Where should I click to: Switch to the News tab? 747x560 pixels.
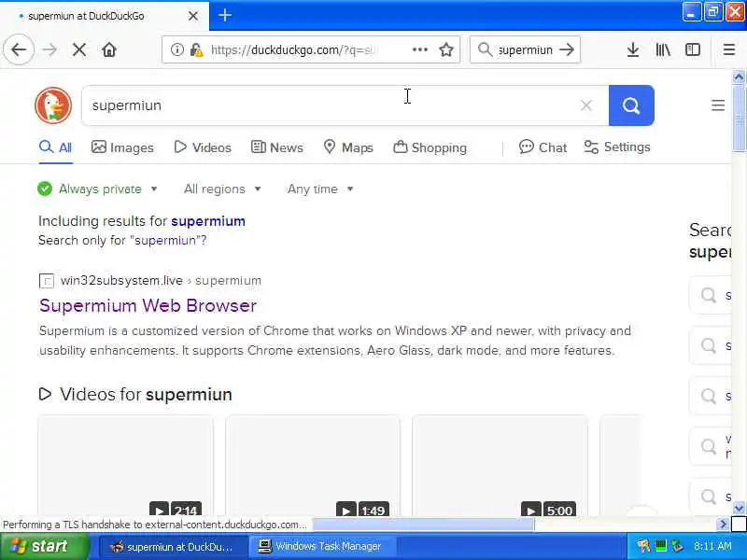pyautogui.click(x=277, y=147)
